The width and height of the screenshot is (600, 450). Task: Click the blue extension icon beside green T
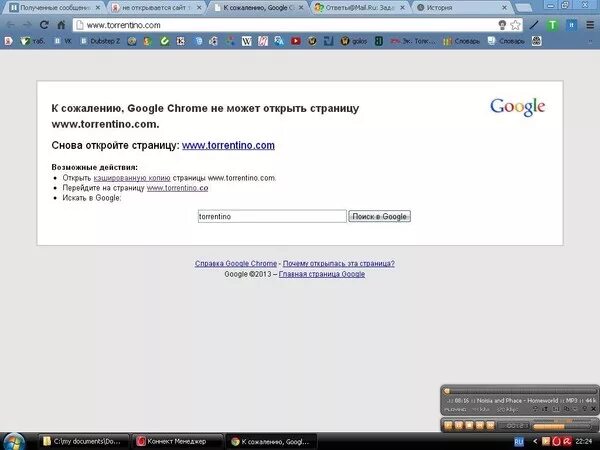click(x=571, y=25)
